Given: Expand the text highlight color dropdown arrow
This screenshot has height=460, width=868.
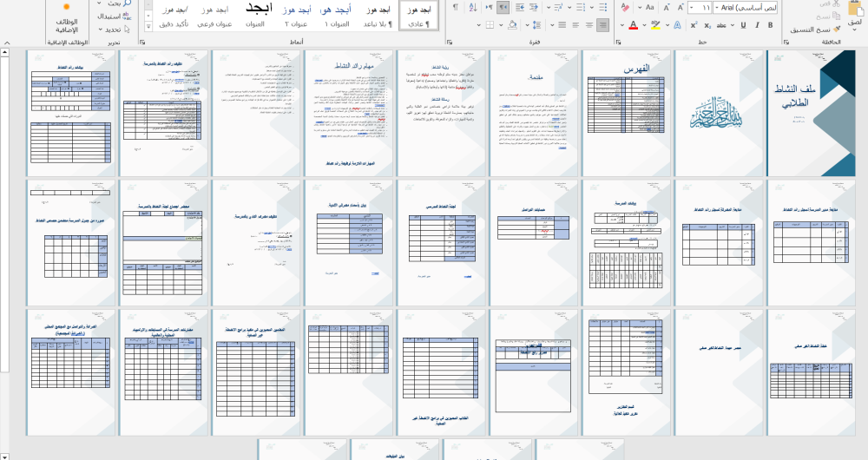Looking at the screenshot, I should pyautogui.click(x=645, y=25).
